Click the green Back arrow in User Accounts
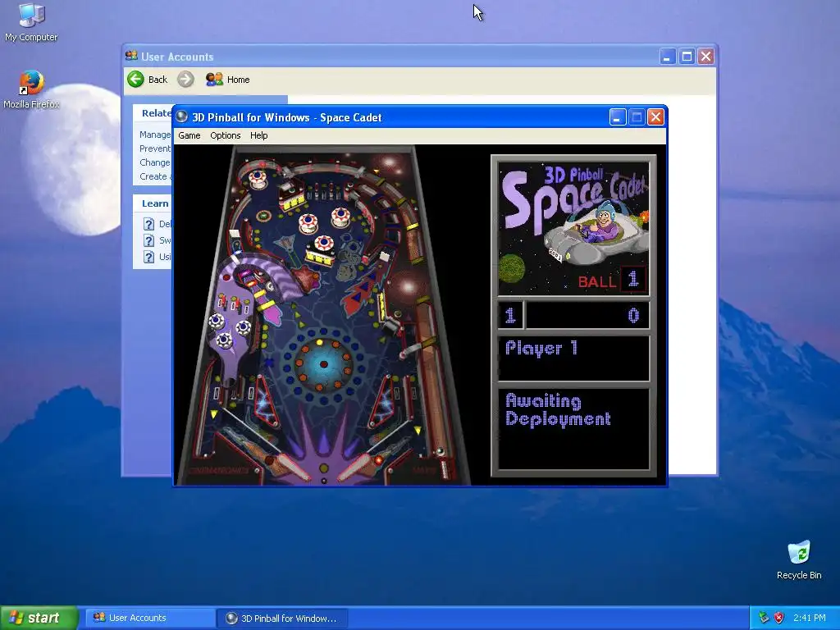Image resolution: width=840 pixels, height=630 pixels. point(135,80)
